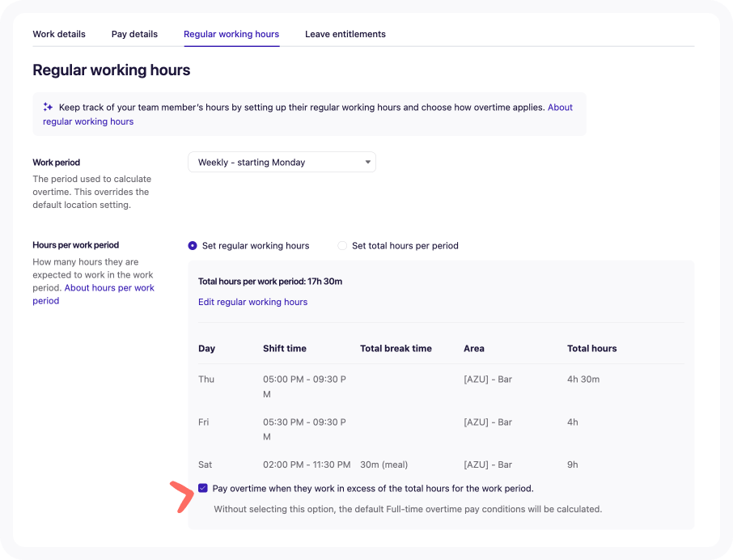
Task: Switch to the Pay details tab
Action: (x=134, y=34)
